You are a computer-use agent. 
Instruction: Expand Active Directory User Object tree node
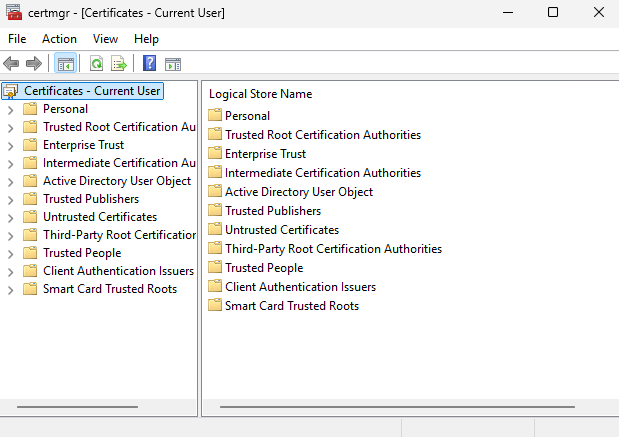[11, 182]
